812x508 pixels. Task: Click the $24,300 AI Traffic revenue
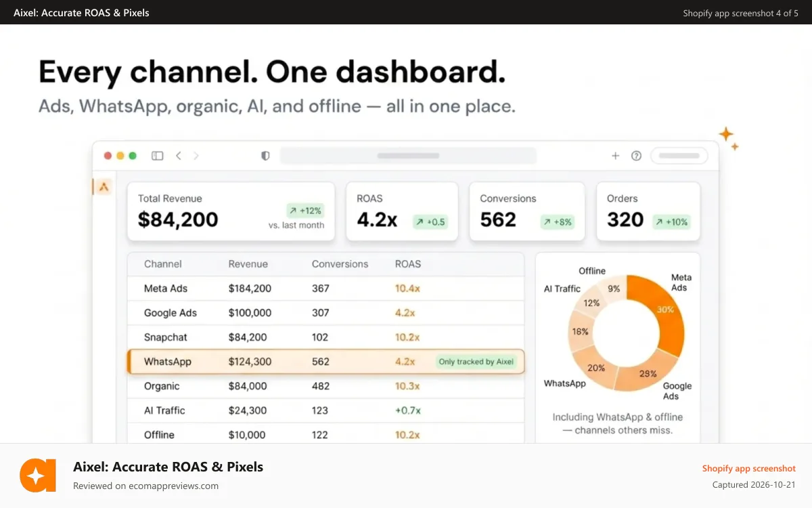click(x=248, y=410)
